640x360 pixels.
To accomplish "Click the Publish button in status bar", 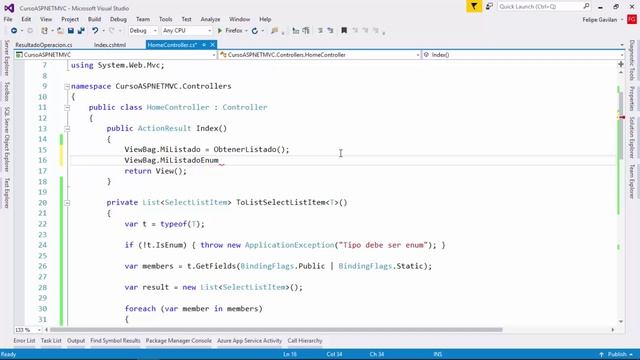I will pos(617,354).
